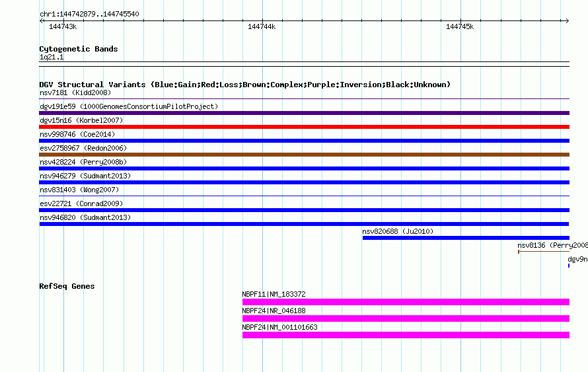Select the blue esv22721 variant bar

(x=304, y=210)
